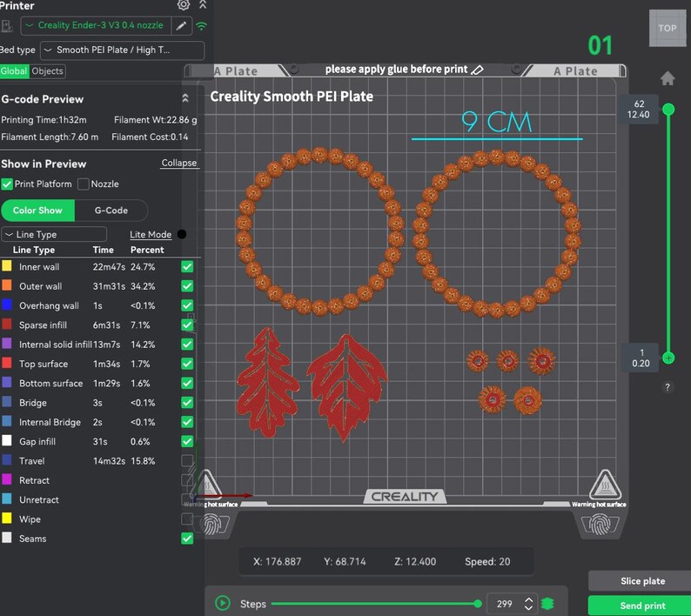Toggle the Overhang wall visibility checkbox

(x=187, y=305)
